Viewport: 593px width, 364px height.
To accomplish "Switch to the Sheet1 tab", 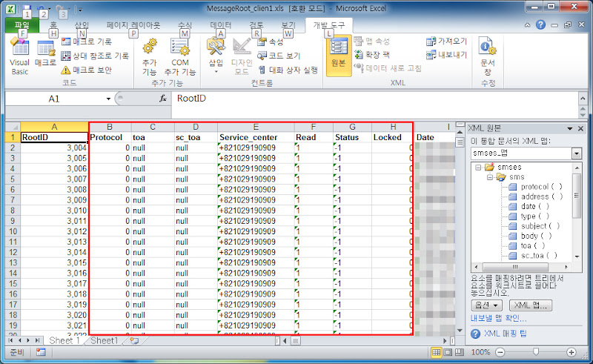I will (x=105, y=340).
